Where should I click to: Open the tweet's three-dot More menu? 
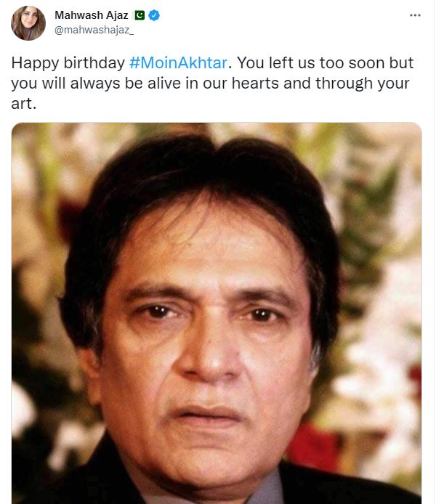point(415,15)
